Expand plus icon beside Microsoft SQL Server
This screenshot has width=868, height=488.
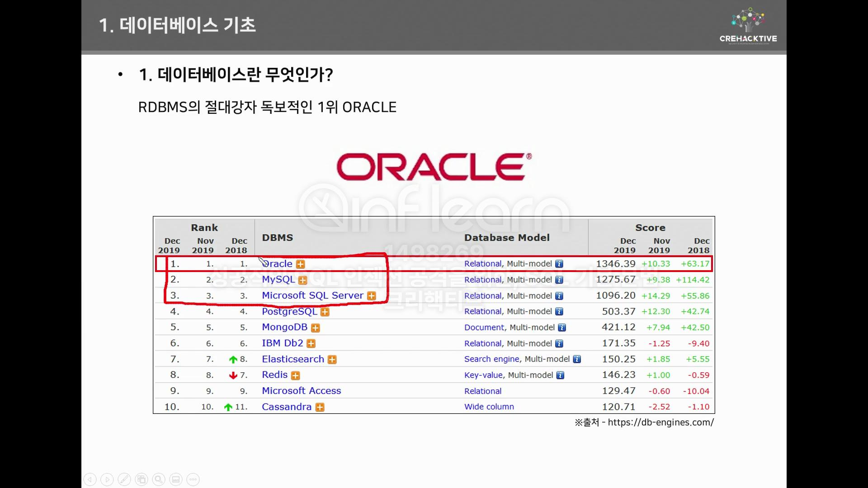coord(372,296)
